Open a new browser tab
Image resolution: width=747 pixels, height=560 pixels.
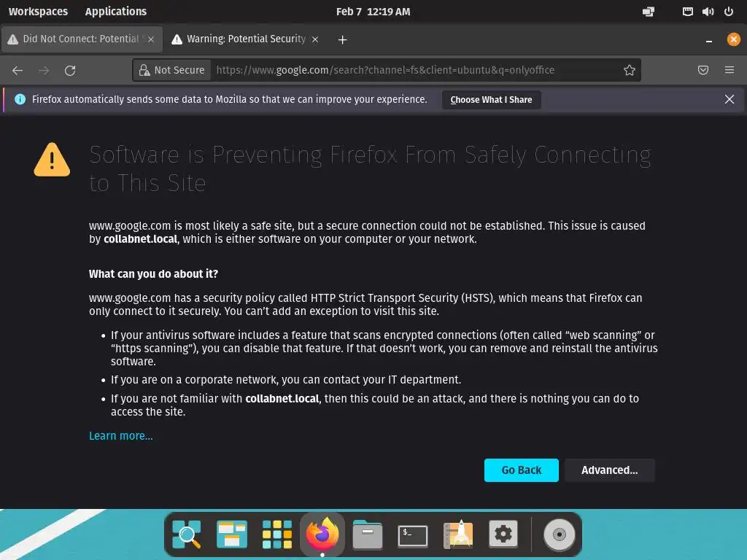click(x=343, y=39)
